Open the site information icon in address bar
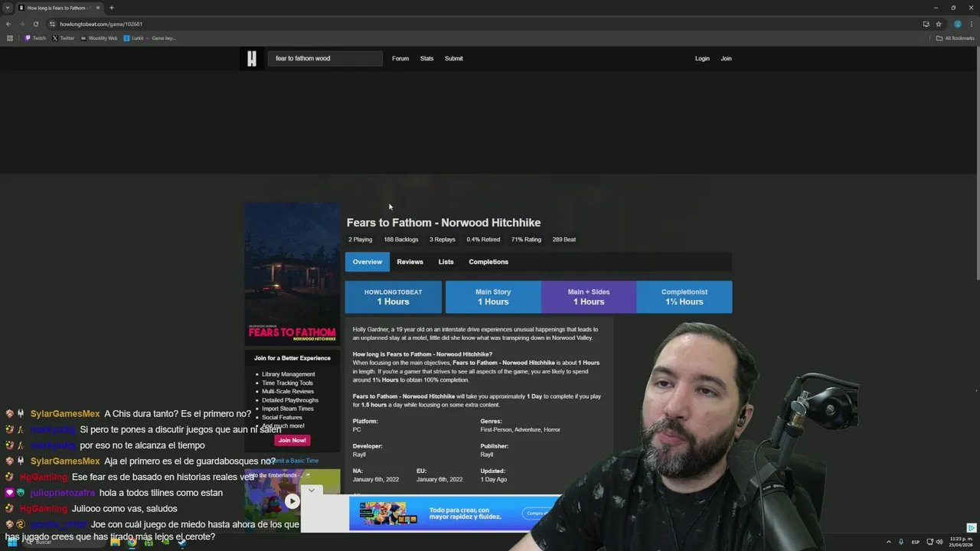The height and width of the screenshot is (551, 980). (52, 24)
